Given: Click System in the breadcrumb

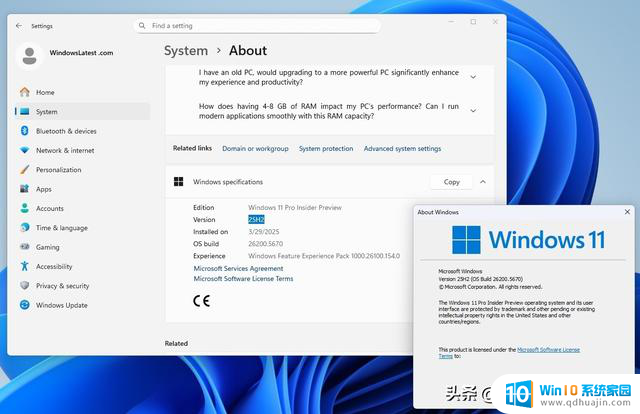Looking at the screenshot, I should point(186,51).
